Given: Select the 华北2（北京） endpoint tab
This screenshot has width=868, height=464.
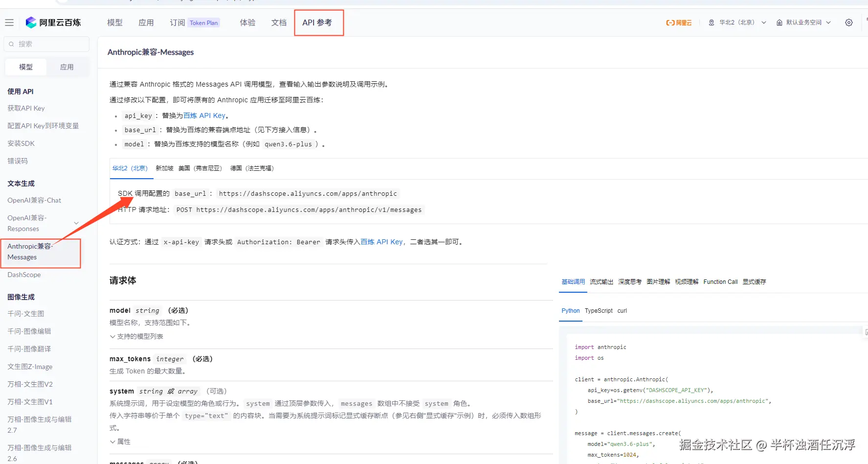Looking at the screenshot, I should tap(130, 168).
